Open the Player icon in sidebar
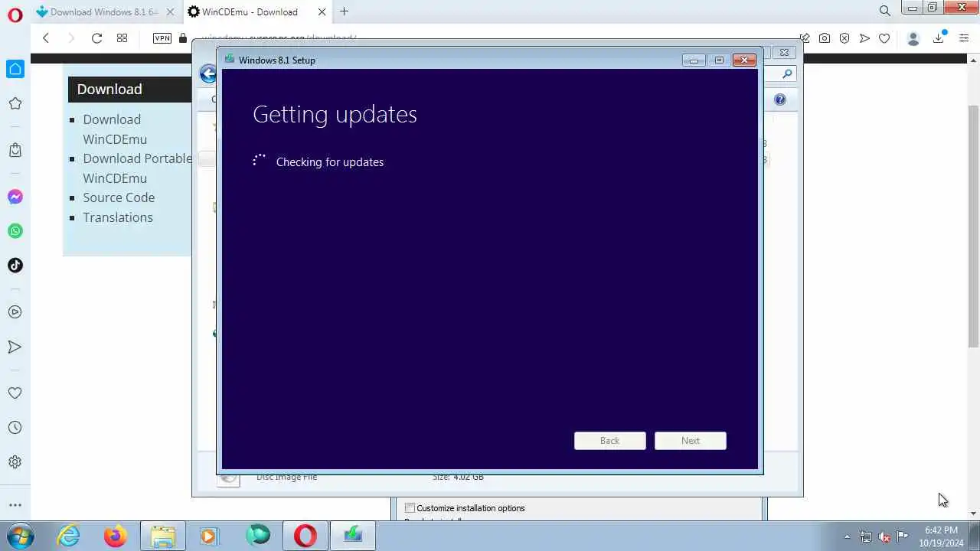The height and width of the screenshot is (551, 980). [15, 312]
